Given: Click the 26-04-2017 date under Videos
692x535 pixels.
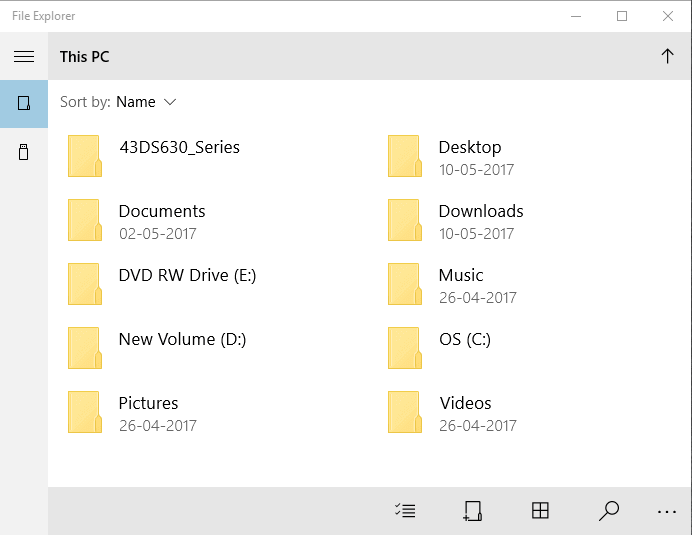Looking at the screenshot, I should tap(478, 426).
